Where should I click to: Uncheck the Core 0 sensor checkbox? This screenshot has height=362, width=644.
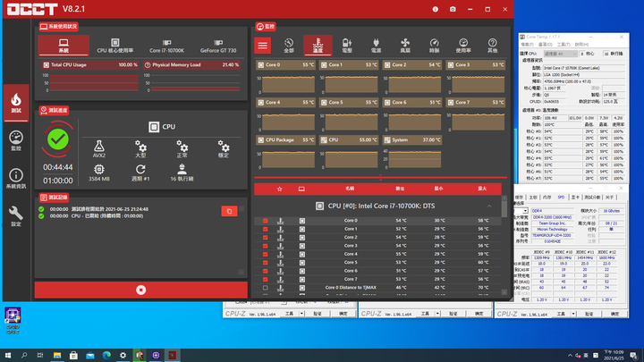pyautogui.click(x=266, y=221)
